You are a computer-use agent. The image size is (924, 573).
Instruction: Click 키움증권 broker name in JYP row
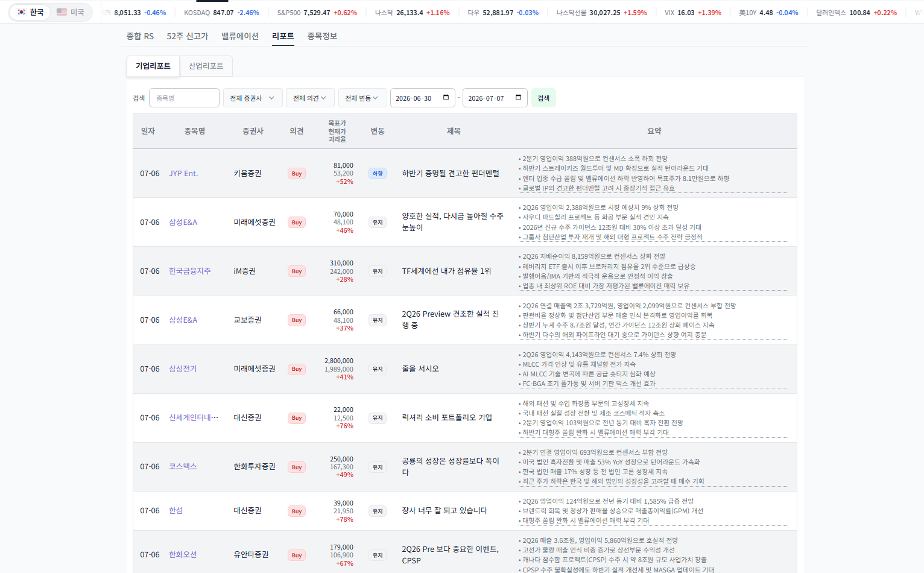pyautogui.click(x=247, y=173)
